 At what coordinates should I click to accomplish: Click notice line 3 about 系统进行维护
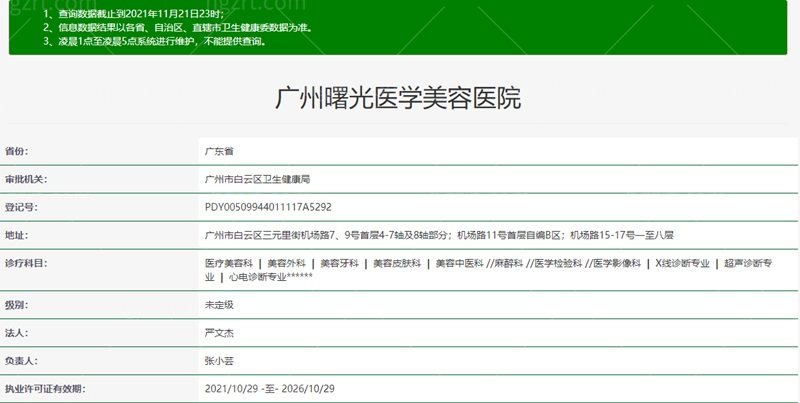click(155, 41)
